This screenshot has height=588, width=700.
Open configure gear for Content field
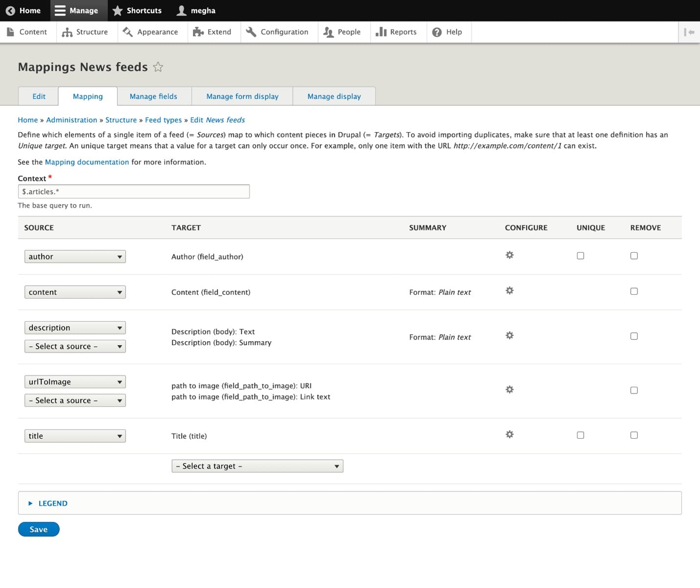pyautogui.click(x=510, y=291)
